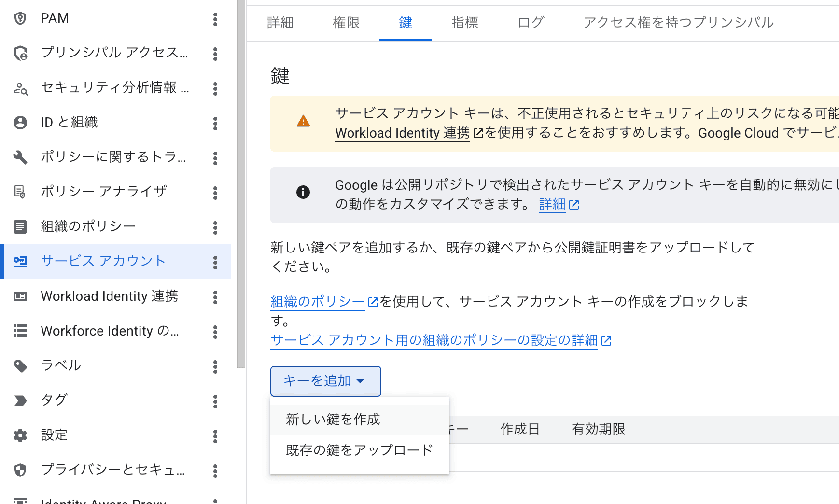Click the orange warning triangle icon
The height and width of the screenshot is (504, 839).
coord(303,121)
